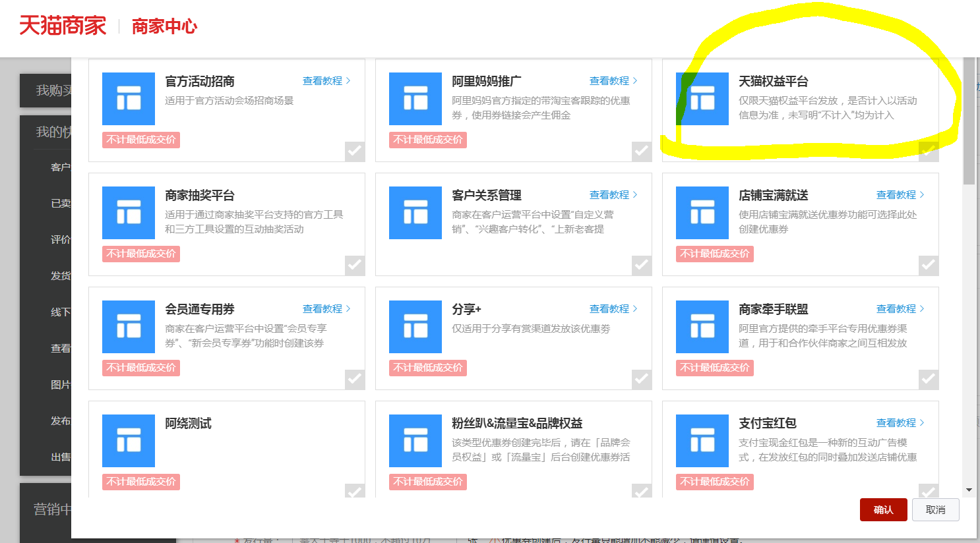The width and height of the screenshot is (980, 543).
Task: Open 查看教程 link for 会员通专用券
Action: click(x=326, y=309)
